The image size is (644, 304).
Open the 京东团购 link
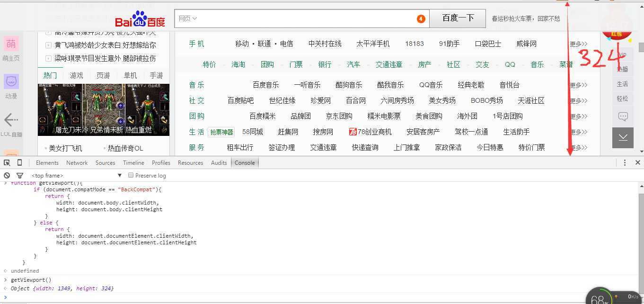[x=339, y=116]
